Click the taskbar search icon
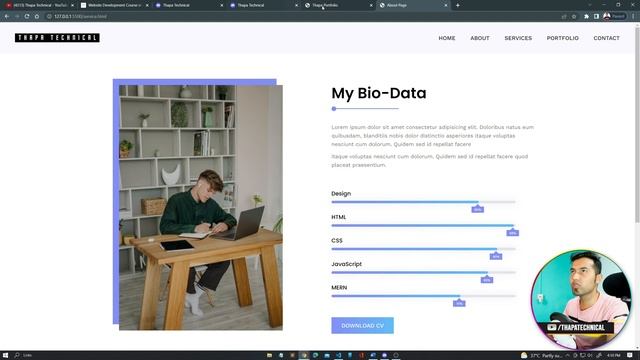The height and width of the screenshot is (360, 640). 17,356
